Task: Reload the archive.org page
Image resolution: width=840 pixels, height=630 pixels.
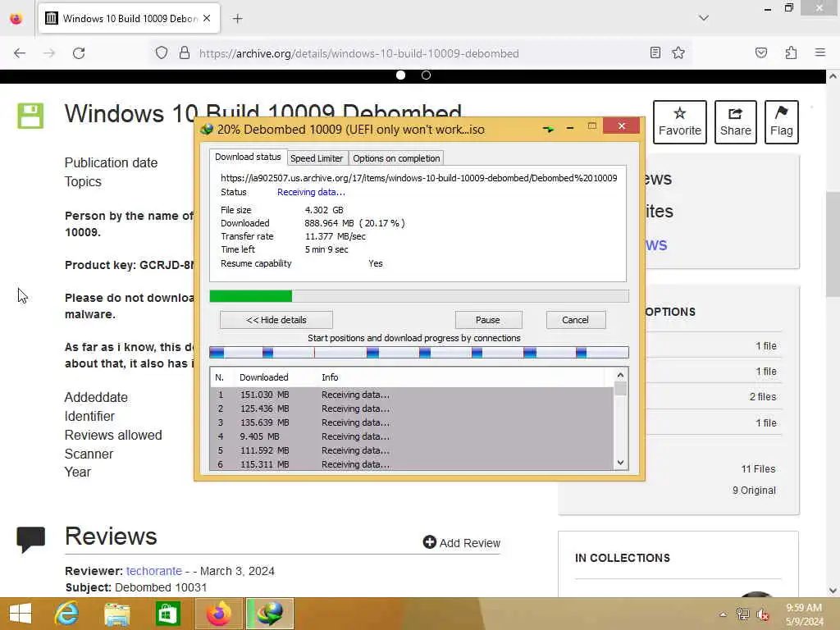Action: (x=79, y=53)
